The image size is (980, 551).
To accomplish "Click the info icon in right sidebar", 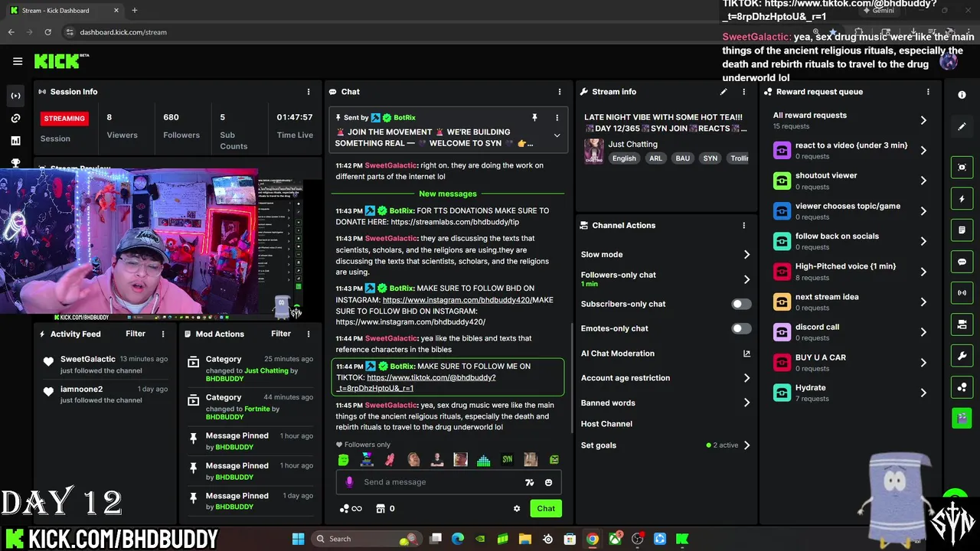I will pyautogui.click(x=962, y=95).
